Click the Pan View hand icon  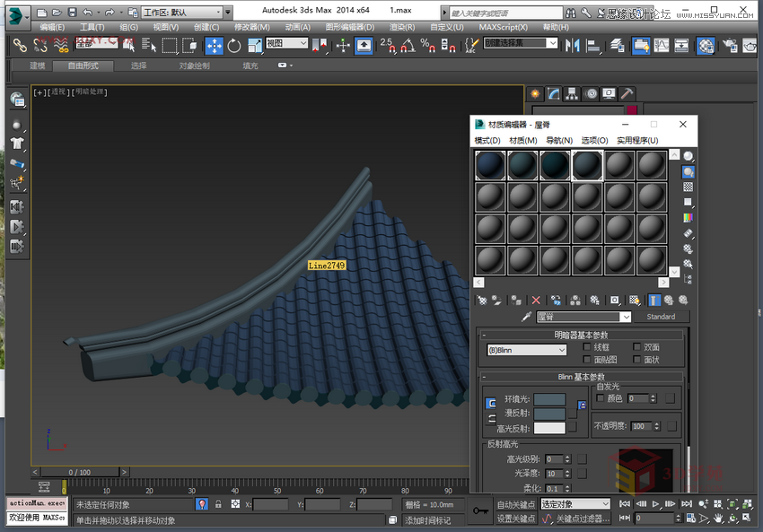click(718, 518)
